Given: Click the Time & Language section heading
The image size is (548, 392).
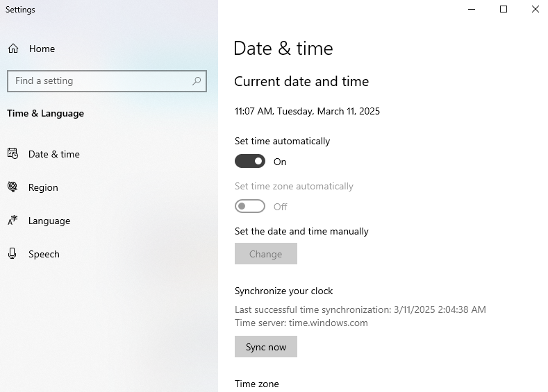Looking at the screenshot, I should [x=45, y=114].
